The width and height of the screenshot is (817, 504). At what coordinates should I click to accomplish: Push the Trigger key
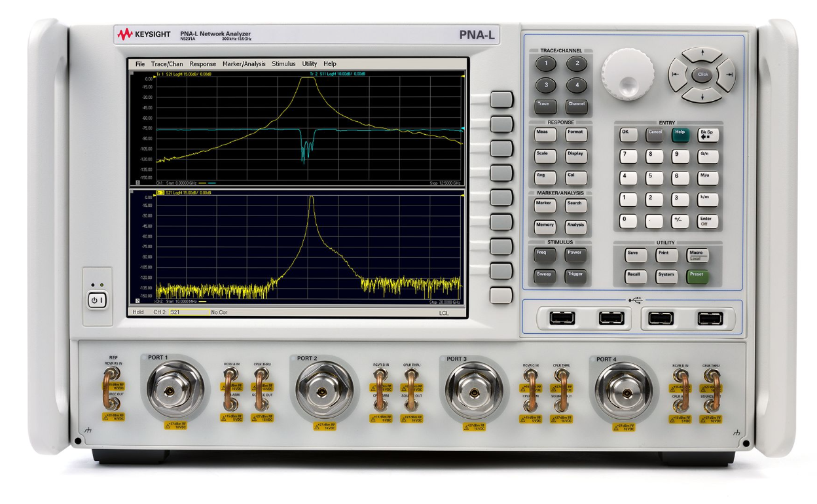coord(576,277)
